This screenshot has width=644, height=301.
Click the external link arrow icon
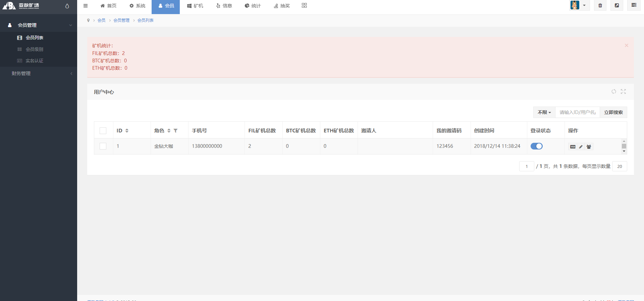pyautogui.click(x=616, y=5)
